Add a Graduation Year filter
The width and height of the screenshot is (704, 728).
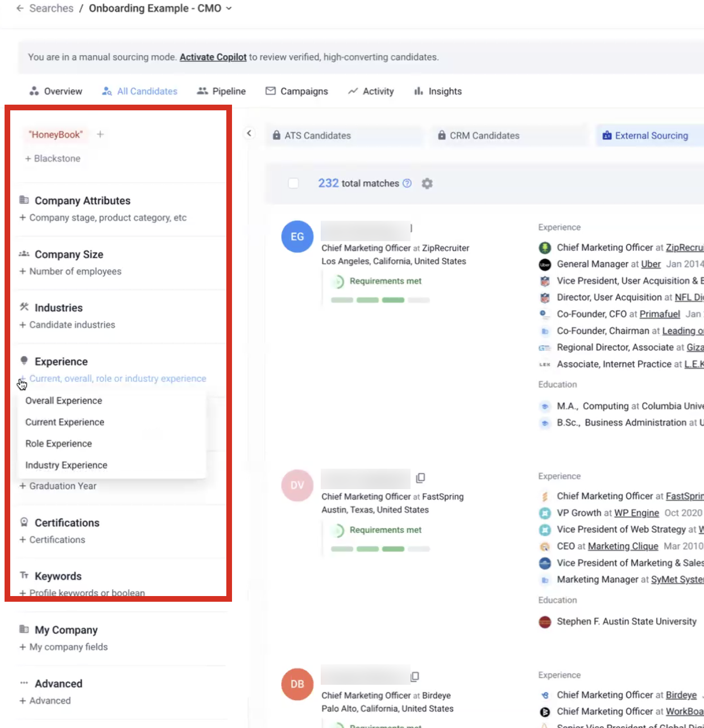pyautogui.click(x=58, y=486)
